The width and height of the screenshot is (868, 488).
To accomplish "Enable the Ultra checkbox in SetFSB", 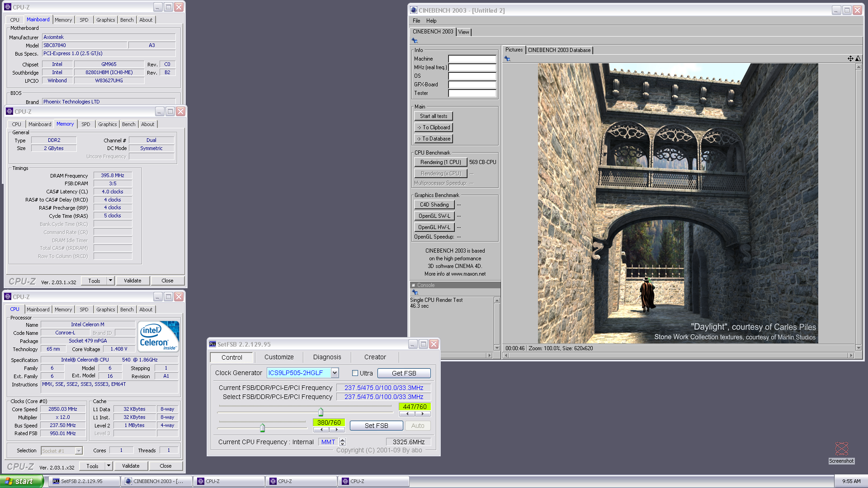I will [x=355, y=373].
